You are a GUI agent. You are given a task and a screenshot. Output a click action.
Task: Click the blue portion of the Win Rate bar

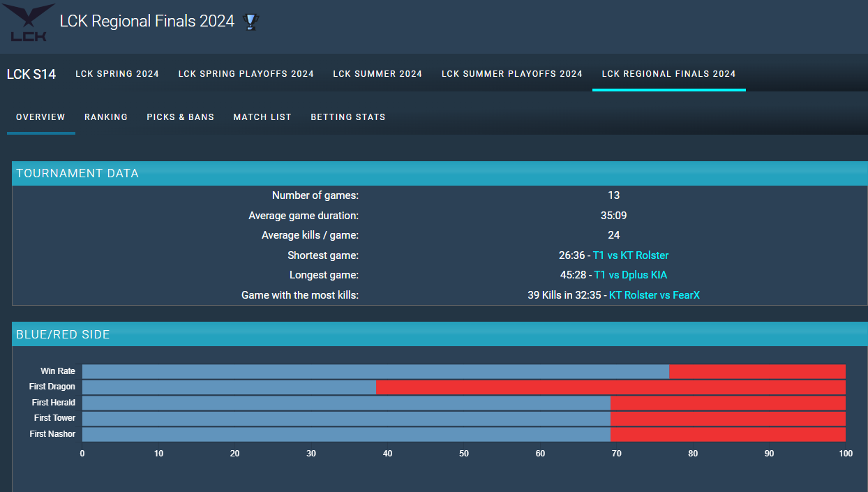tap(375, 371)
